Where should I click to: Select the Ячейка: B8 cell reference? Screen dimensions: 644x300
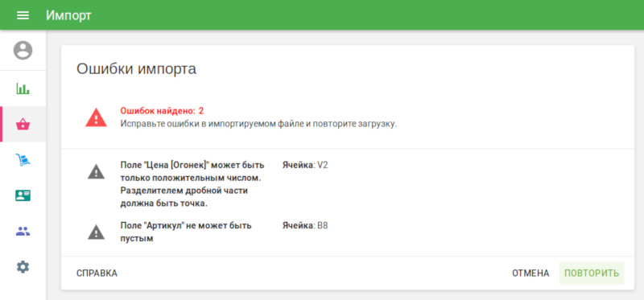tap(305, 226)
